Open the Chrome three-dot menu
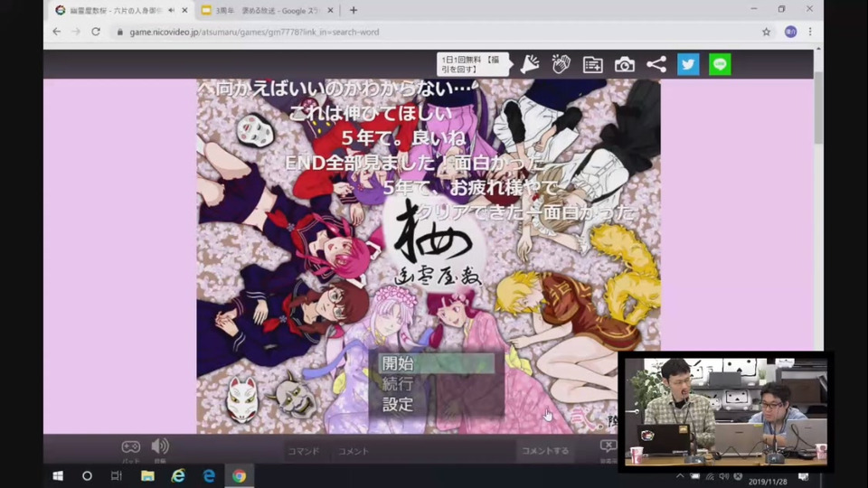 (x=810, y=33)
